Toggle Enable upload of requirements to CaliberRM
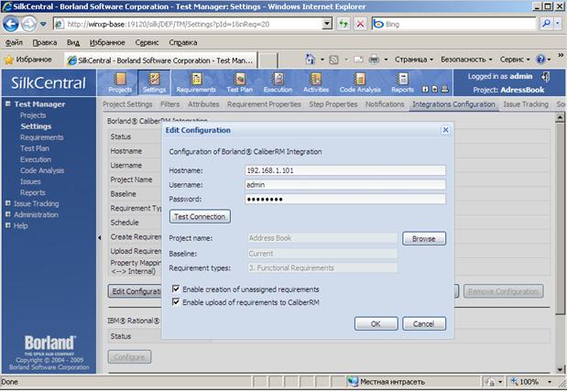The width and height of the screenshot is (567, 392). coord(176,301)
